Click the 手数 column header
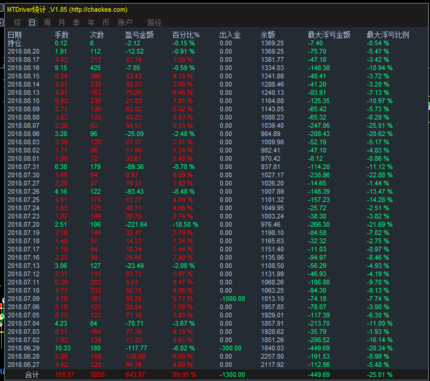430x381 pixels. click(62, 35)
